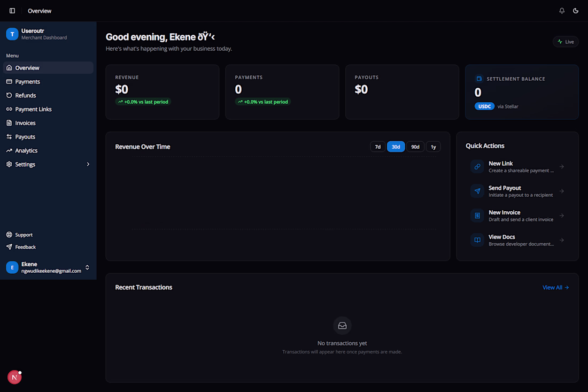588x392 pixels.
Task: Click the New Link quick action
Action: click(517, 166)
